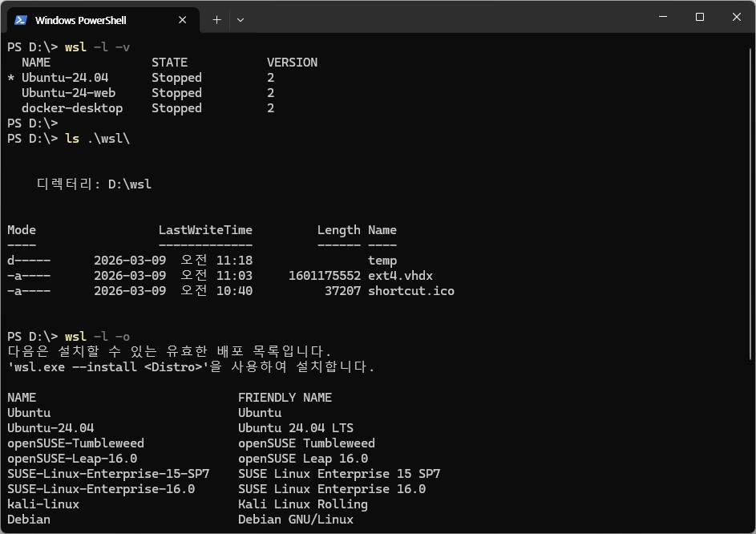Click the 'LastWriteTime' column header

205,230
